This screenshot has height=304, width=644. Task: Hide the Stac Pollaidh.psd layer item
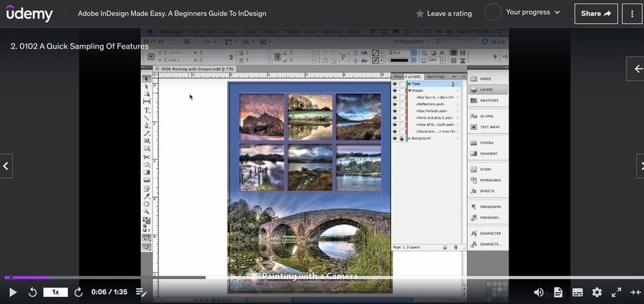(x=395, y=112)
